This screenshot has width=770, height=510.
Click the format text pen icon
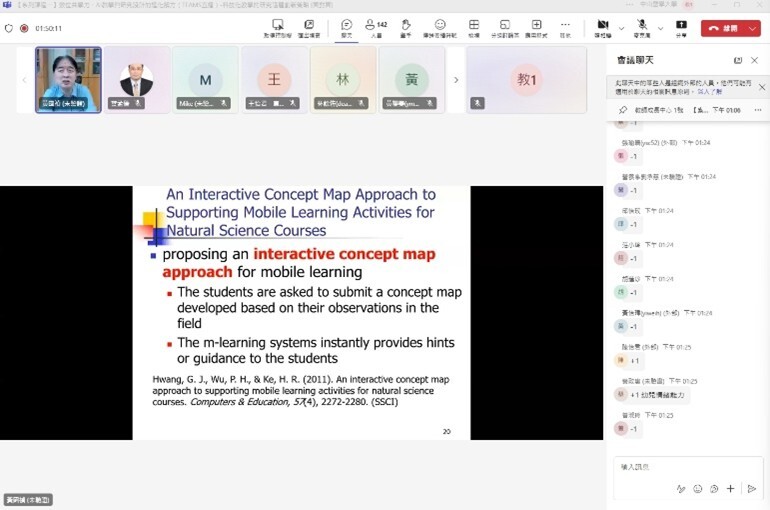coord(680,489)
